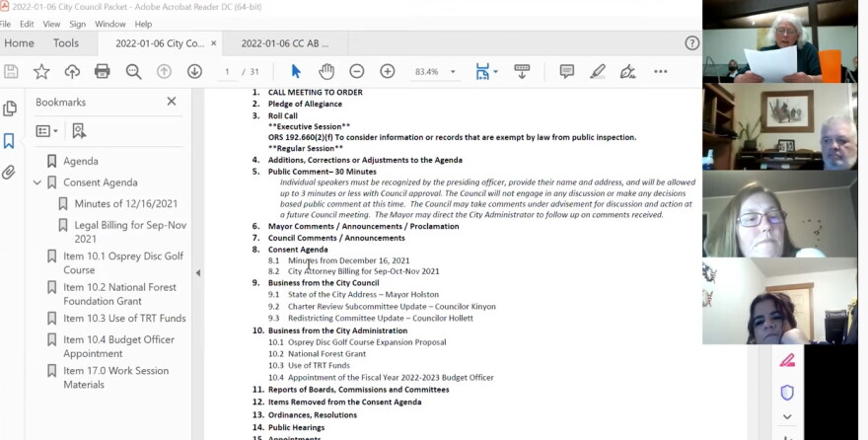Click the Protect shield icon
This screenshot has height=440, width=868.
tap(787, 393)
